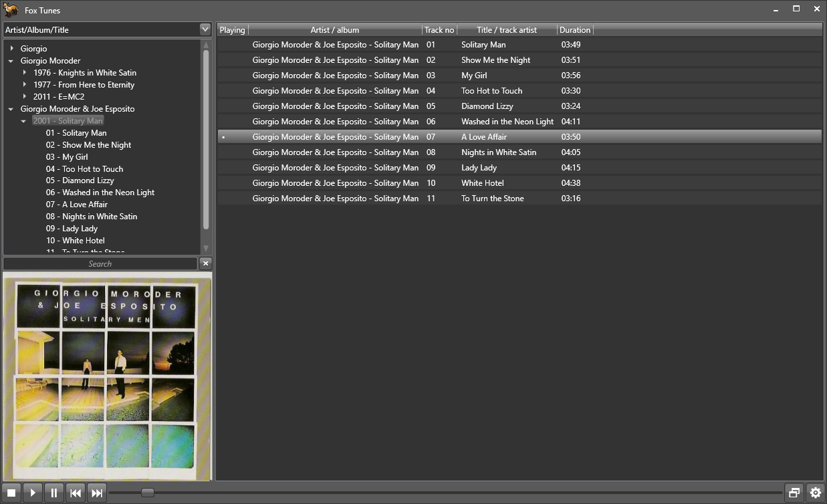Image resolution: width=827 pixels, height=504 pixels.
Task: Click the mini player window icon
Action: click(x=794, y=493)
